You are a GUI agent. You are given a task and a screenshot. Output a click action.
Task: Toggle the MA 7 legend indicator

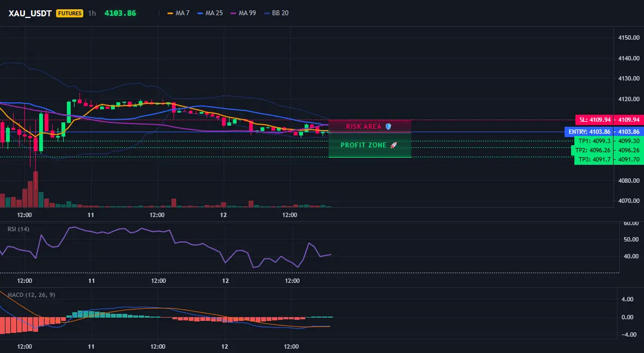click(x=178, y=13)
